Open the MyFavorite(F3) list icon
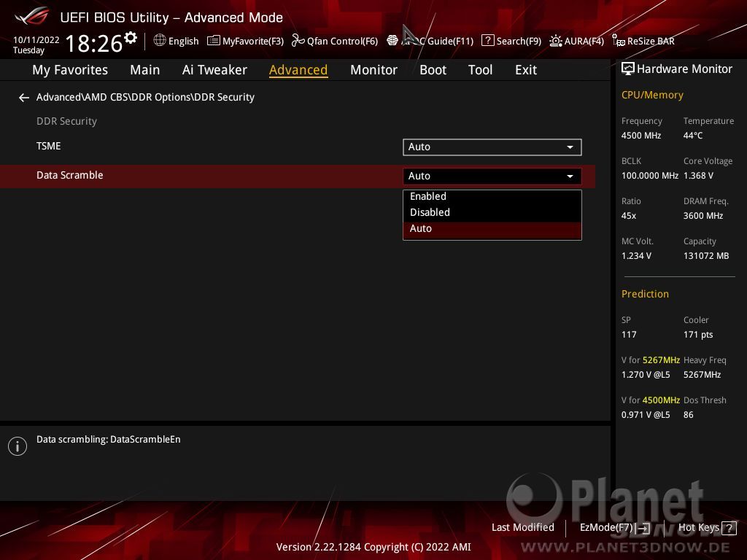 pyautogui.click(x=214, y=41)
